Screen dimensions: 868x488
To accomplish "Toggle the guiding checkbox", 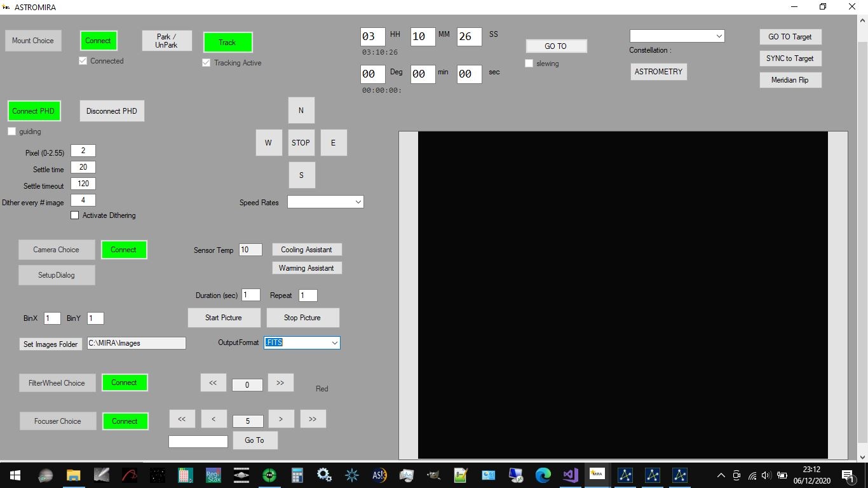I will pyautogui.click(x=11, y=132).
